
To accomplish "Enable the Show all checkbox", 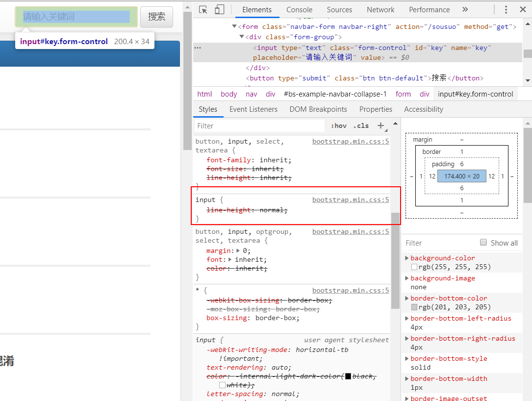I will point(483,242).
